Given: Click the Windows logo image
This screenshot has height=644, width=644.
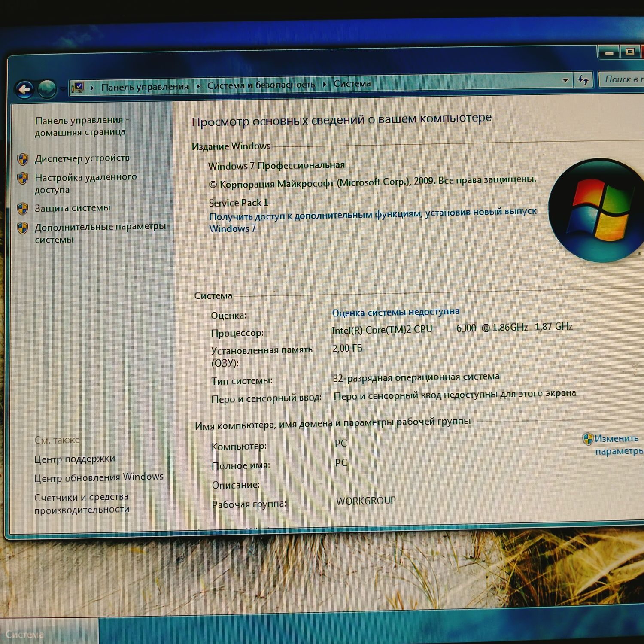Looking at the screenshot, I should pos(596,210).
